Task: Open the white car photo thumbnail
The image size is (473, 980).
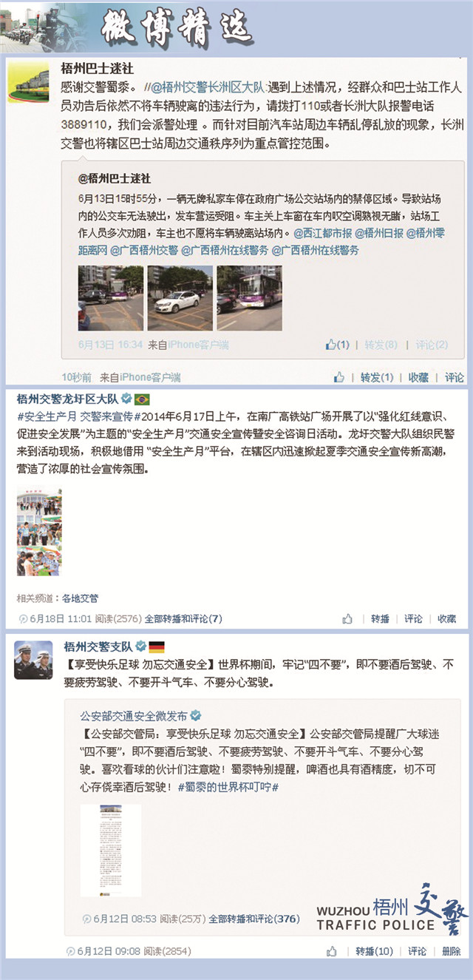Action: tap(180, 297)
